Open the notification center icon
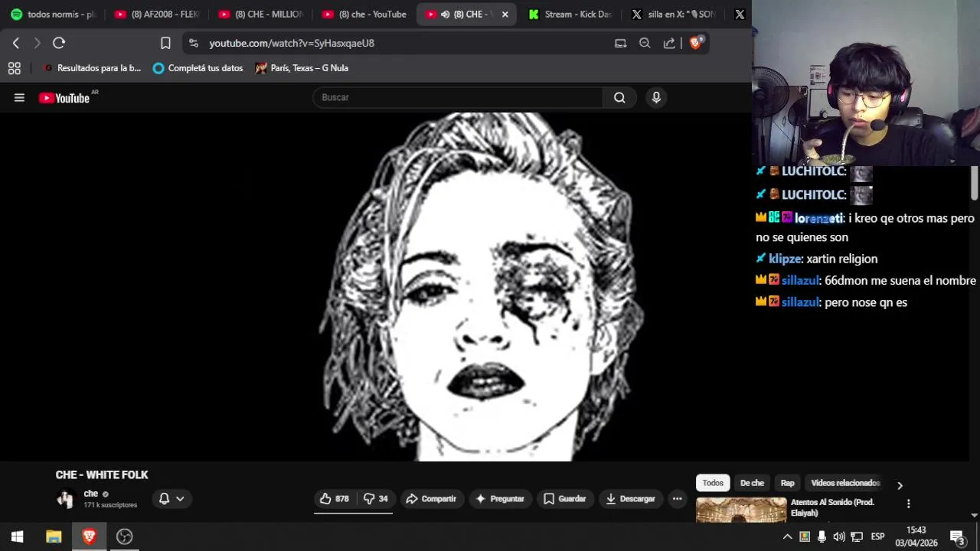 [x=957, y=536]
